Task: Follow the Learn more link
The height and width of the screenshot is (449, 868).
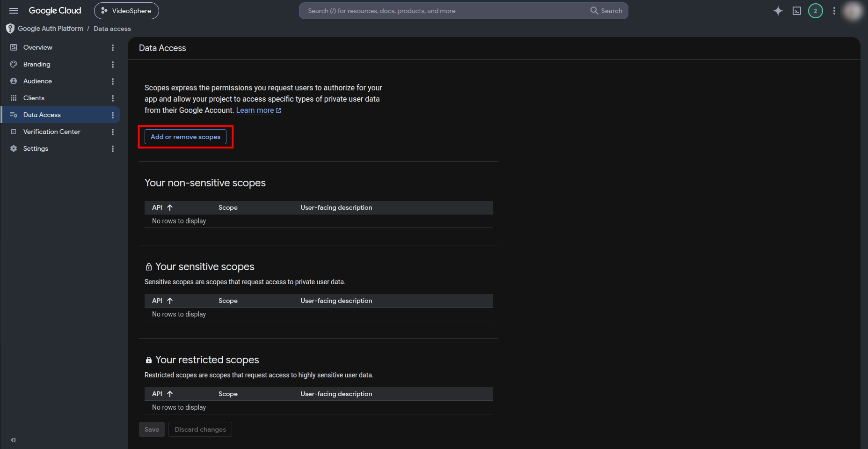Action: (x=258, y=110)
